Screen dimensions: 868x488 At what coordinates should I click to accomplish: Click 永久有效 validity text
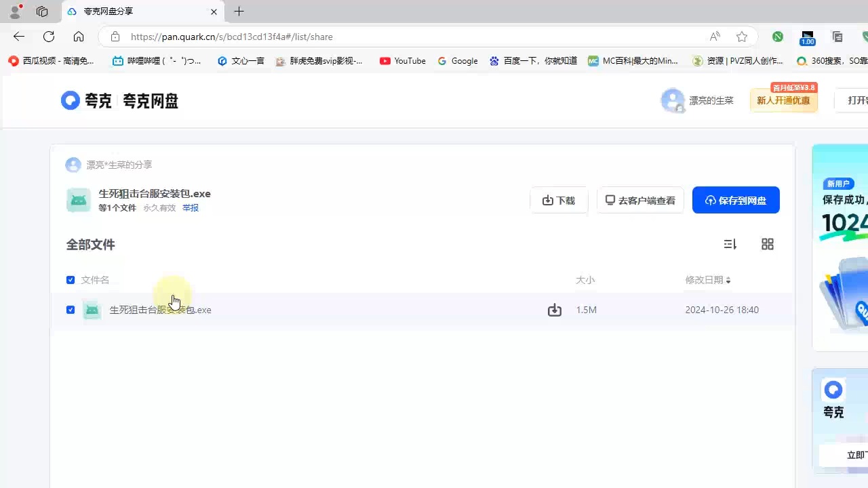[x=159, y=208]
